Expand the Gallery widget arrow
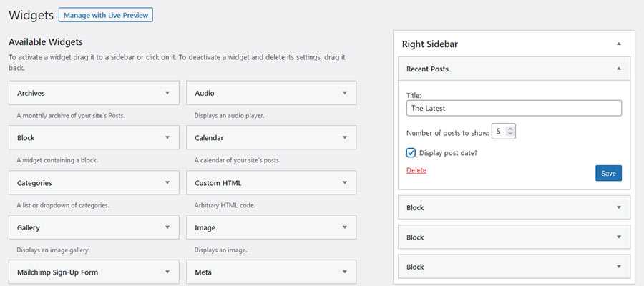This screenshot has height=286, width=644. click(x=167, y=228)
